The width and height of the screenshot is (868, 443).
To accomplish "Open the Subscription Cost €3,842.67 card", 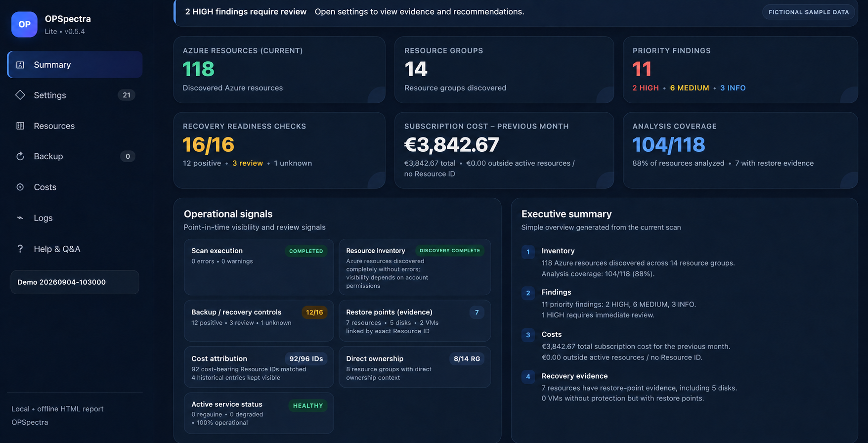I will pos(504,150).
